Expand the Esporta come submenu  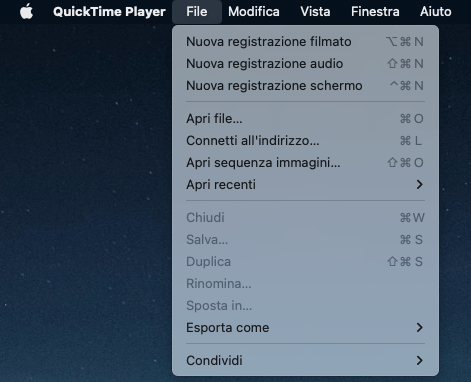[305, 328]
